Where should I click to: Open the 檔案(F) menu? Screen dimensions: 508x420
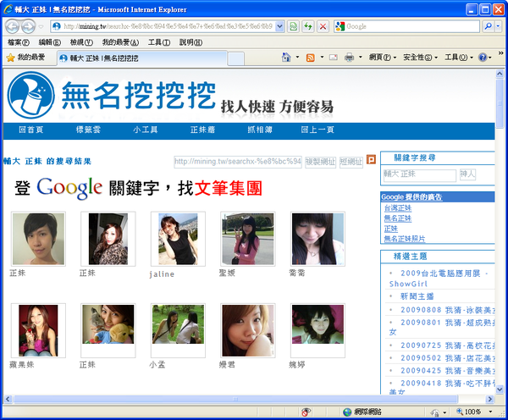[18, 42]
